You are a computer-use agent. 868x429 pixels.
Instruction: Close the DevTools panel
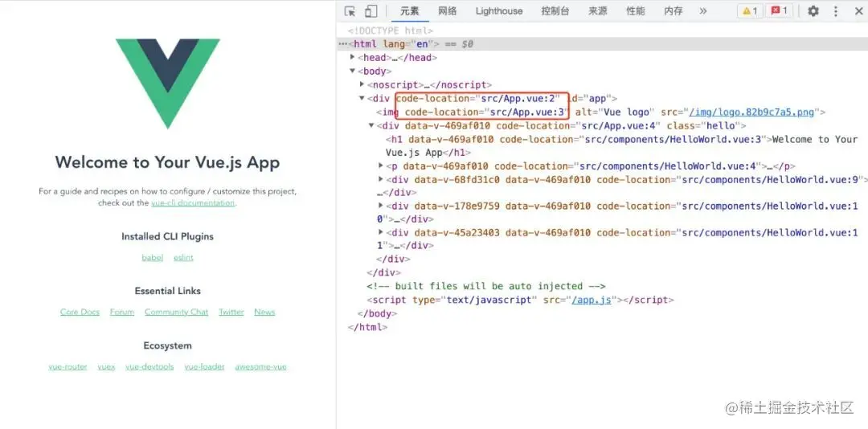(x=857, y=11)
